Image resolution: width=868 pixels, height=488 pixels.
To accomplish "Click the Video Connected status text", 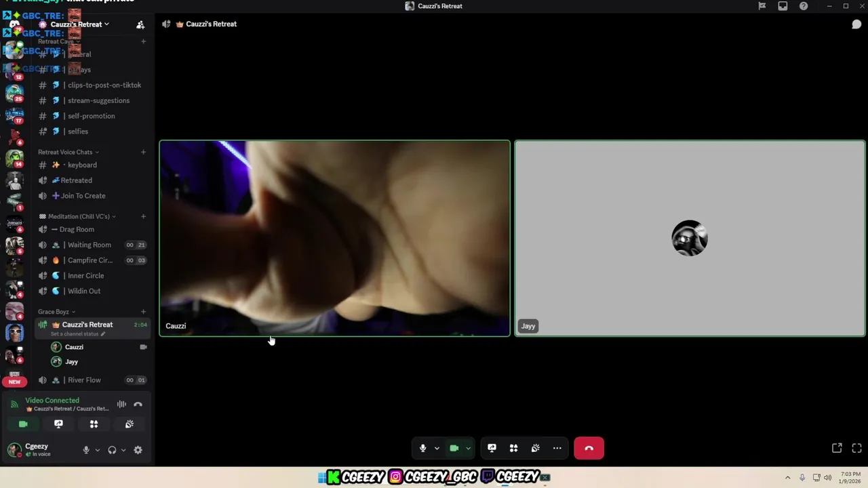I will pos(52,401).
